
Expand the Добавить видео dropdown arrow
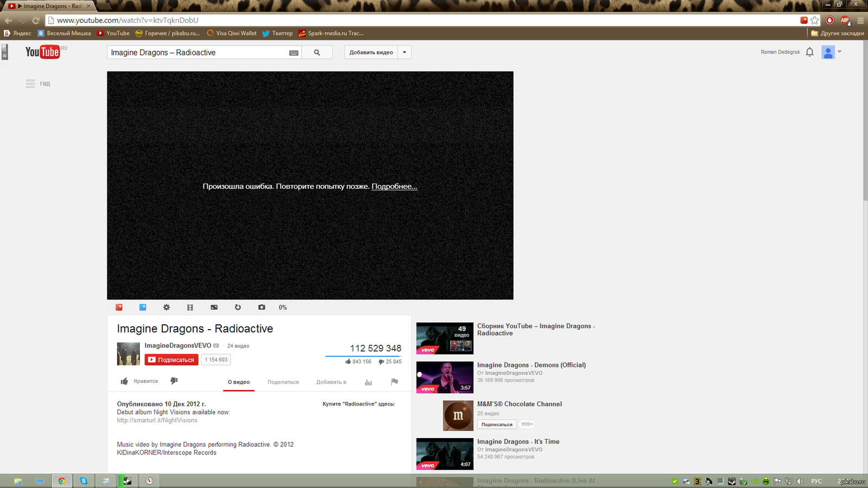(x=404, y=53)
